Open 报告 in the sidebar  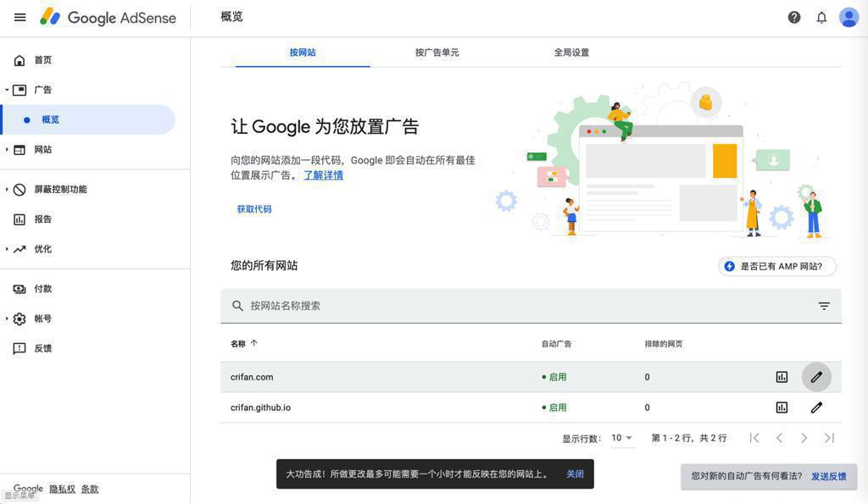click(42, 219)
